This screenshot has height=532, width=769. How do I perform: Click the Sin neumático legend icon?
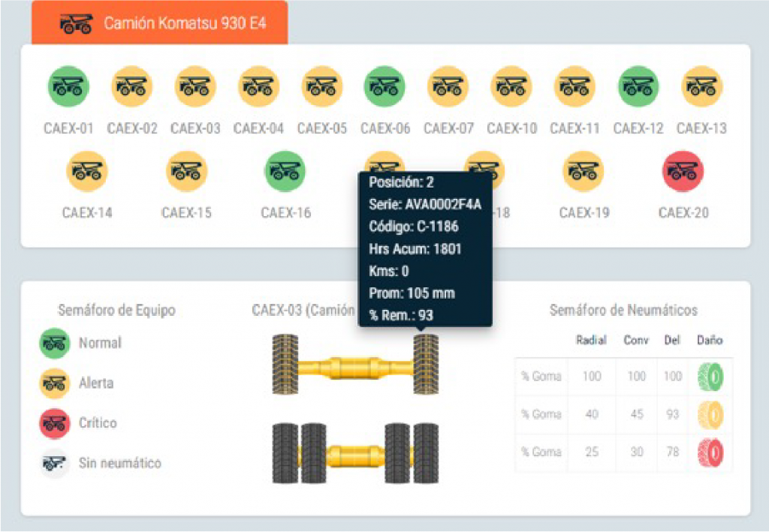(54, 463)
